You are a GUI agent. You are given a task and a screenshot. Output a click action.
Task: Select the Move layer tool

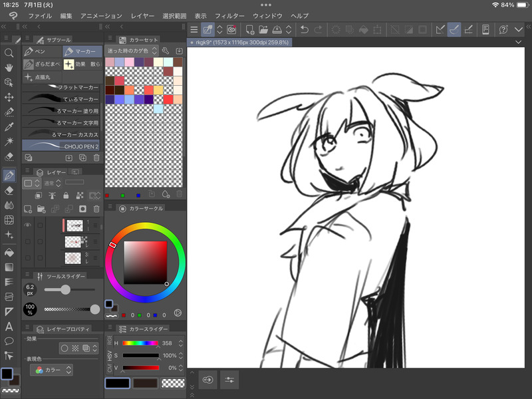point(9,97)
